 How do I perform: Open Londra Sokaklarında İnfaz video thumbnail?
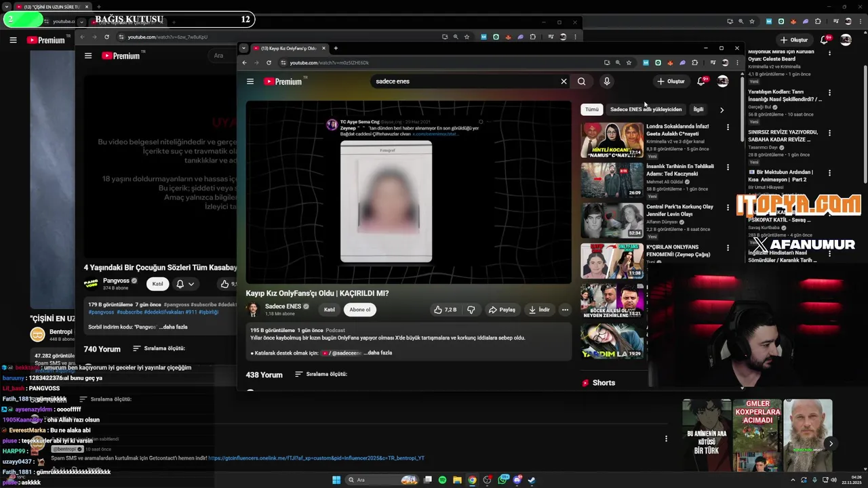pyautogui.click(x=612, y=140)
